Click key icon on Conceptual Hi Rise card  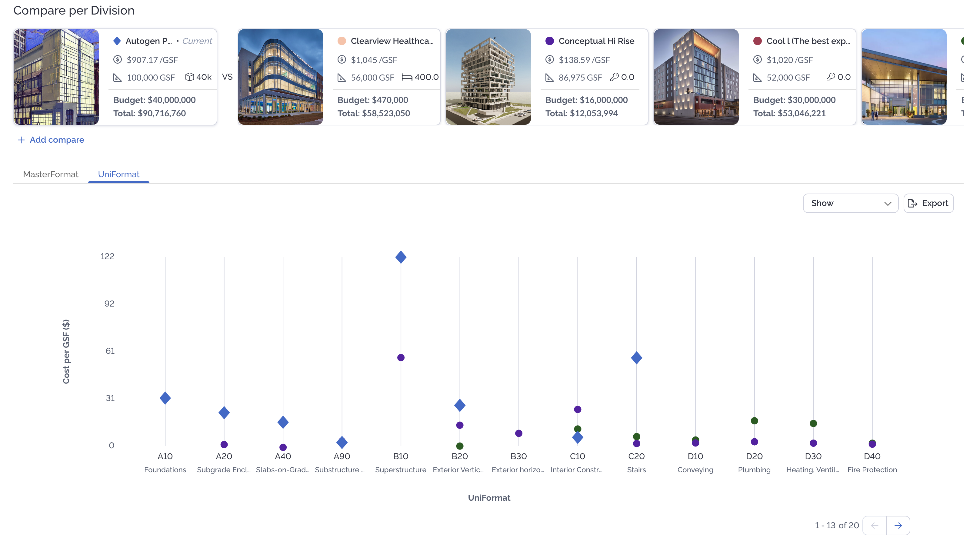coord(614,77)
